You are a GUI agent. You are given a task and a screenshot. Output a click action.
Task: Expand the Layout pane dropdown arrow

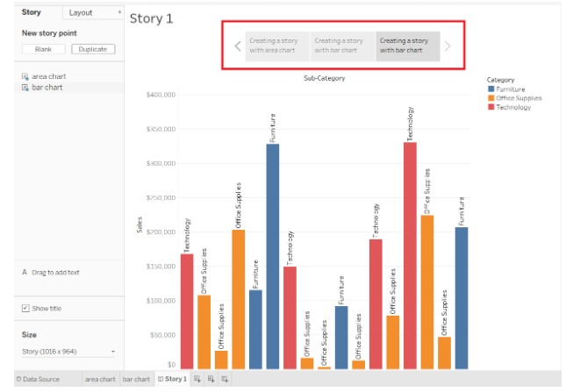click(x=118, y=13)
